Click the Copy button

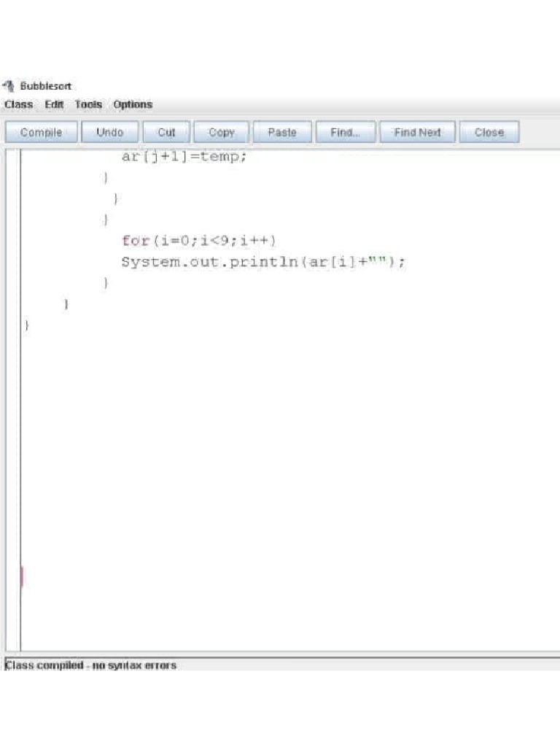pos(222,132)
